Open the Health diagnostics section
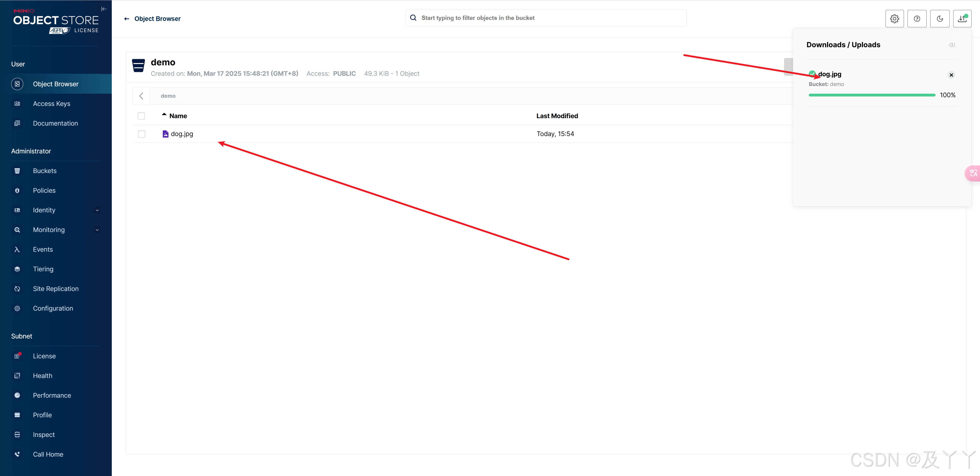This screenshot has height=476, width=980. (x=43, y=375)
